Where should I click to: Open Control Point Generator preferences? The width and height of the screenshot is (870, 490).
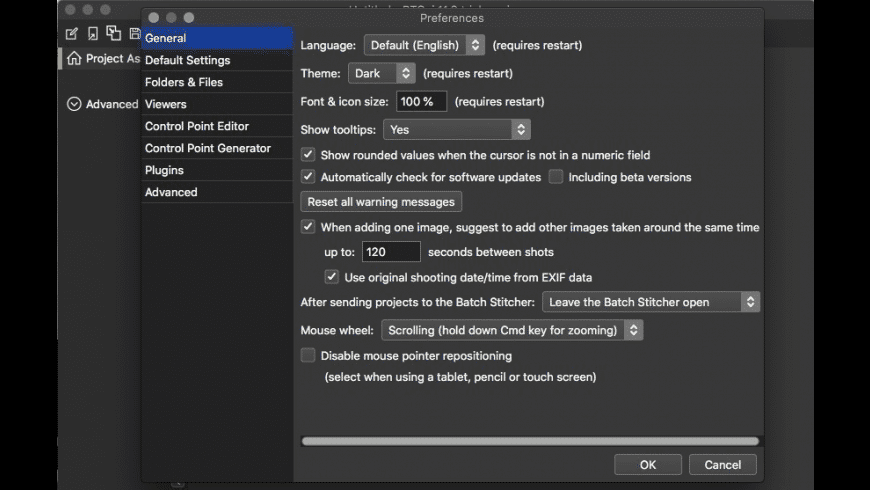pos(217,148)
